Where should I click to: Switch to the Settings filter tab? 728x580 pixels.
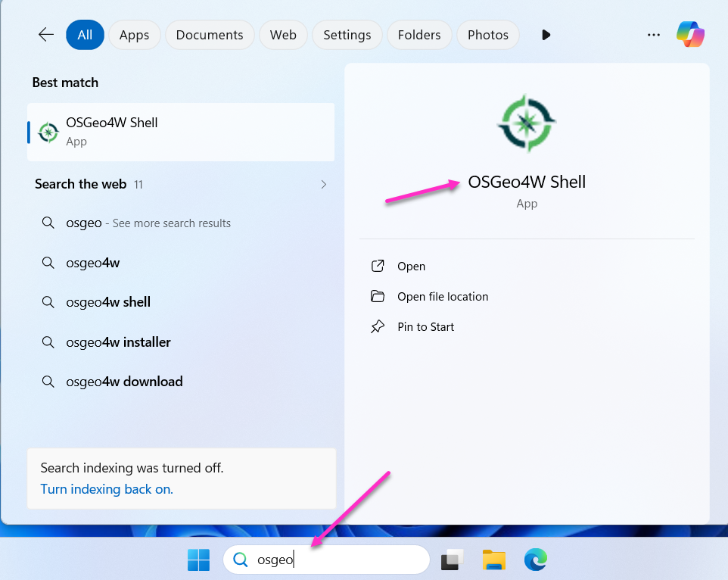click(x=347, y=35)
